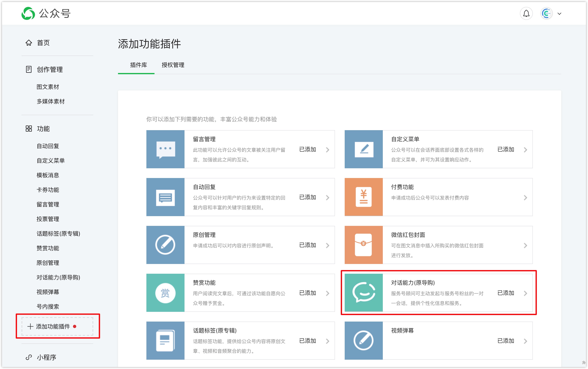This screenshot has height=369, width=588.
Task: Click the 对话能力(原导购) chat icon
Action: (x=364, y=293)
